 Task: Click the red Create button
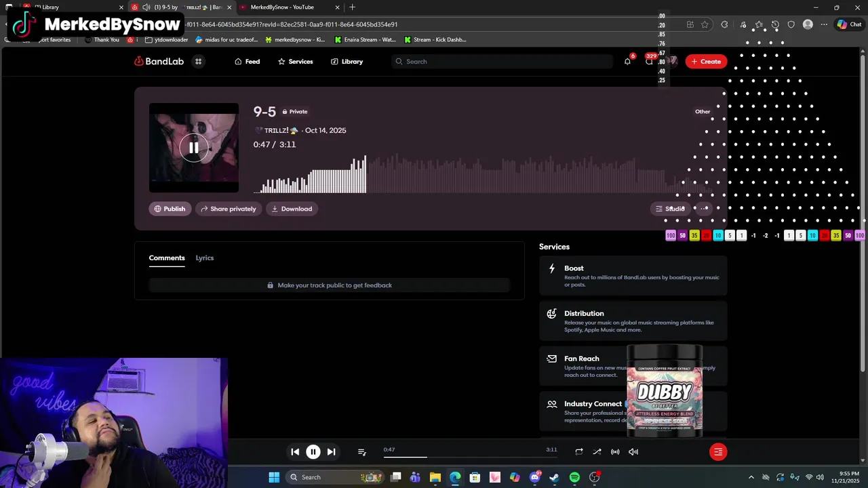pos(706,61)
